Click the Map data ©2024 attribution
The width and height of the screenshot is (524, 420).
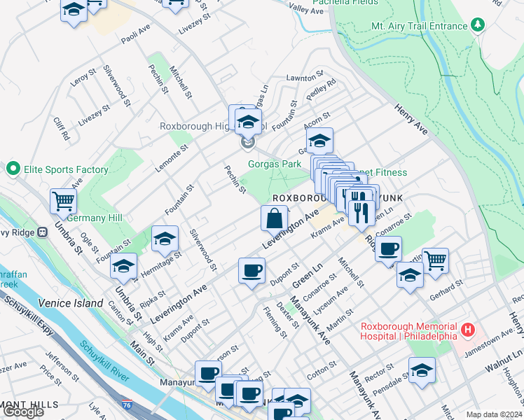495,414
